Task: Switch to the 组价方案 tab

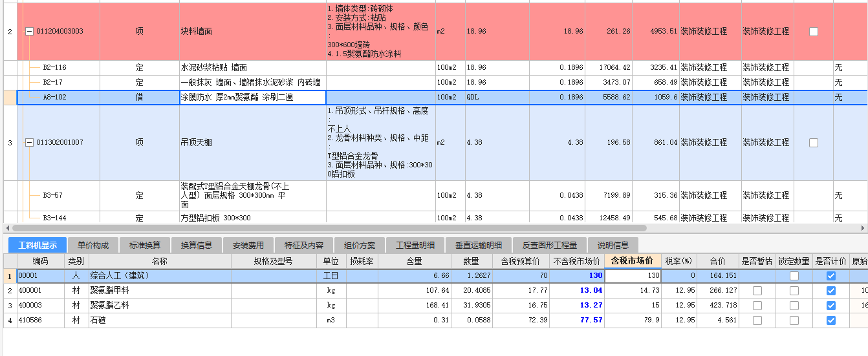Action: coord(360,246)
